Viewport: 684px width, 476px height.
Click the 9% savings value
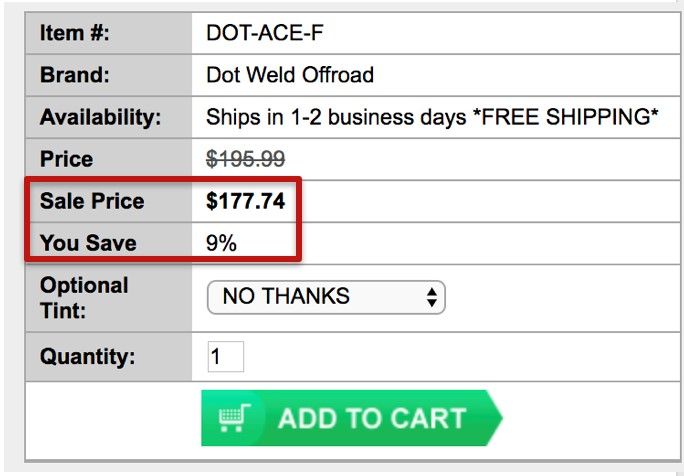click(x=221, y=243)
